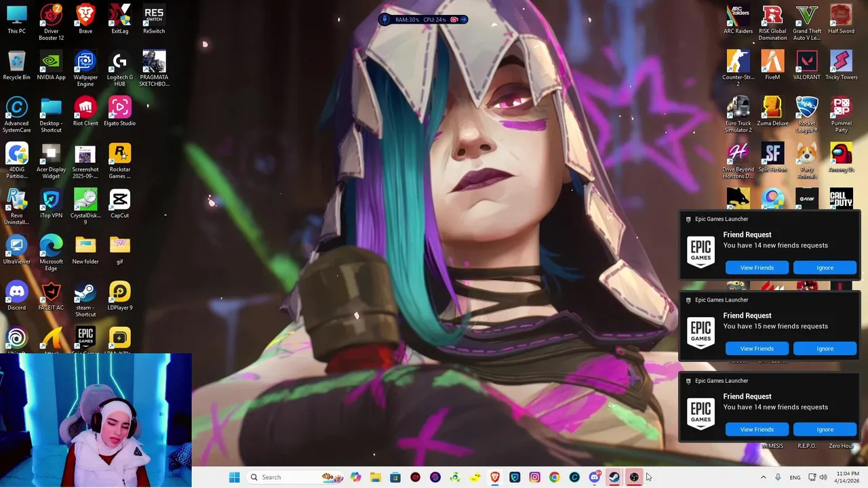Select Wallpaper Engine desktop icon
This screenshot has height=488, width=868.
click(85, 68)
